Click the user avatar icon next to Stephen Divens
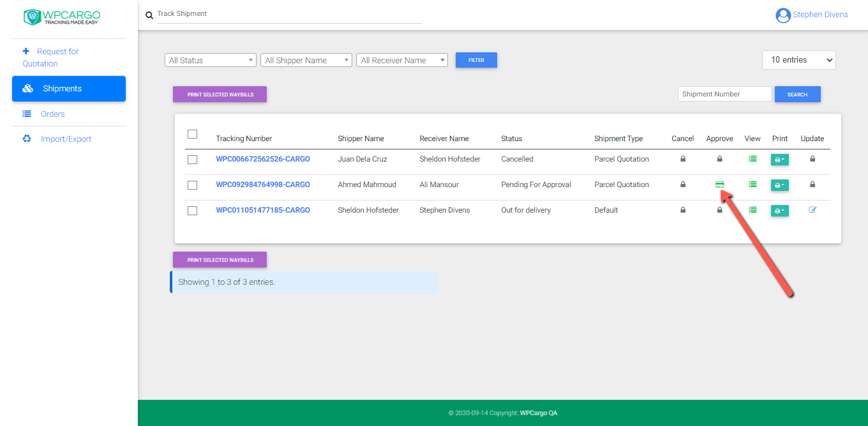 click(x=783, y=15)
